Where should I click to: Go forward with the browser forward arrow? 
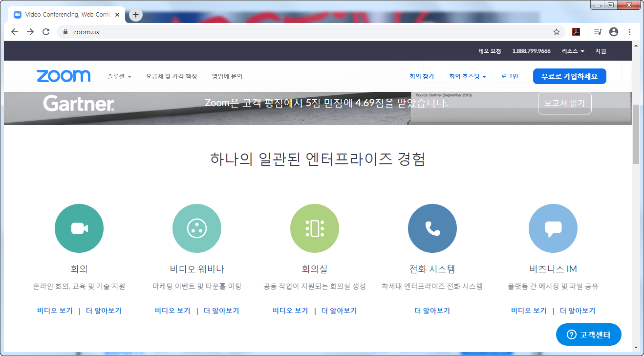(30, 32)
